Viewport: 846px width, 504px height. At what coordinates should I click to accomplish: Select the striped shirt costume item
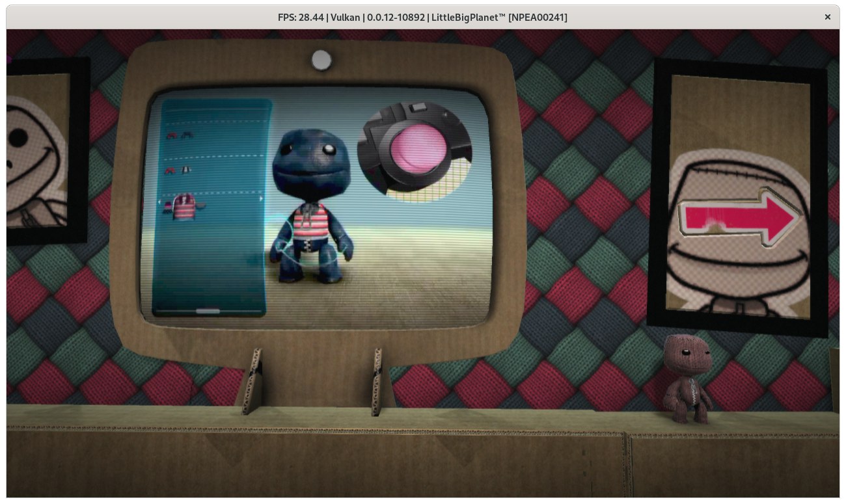[185, 206]
